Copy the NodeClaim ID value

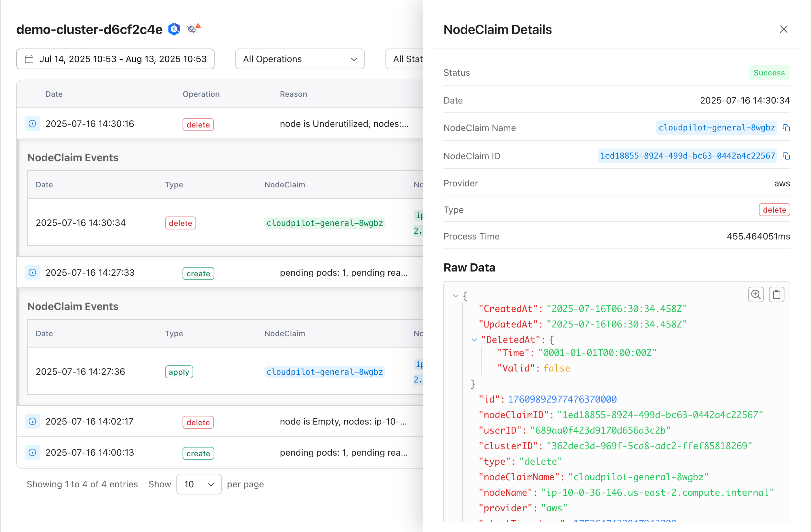[786, 156]
